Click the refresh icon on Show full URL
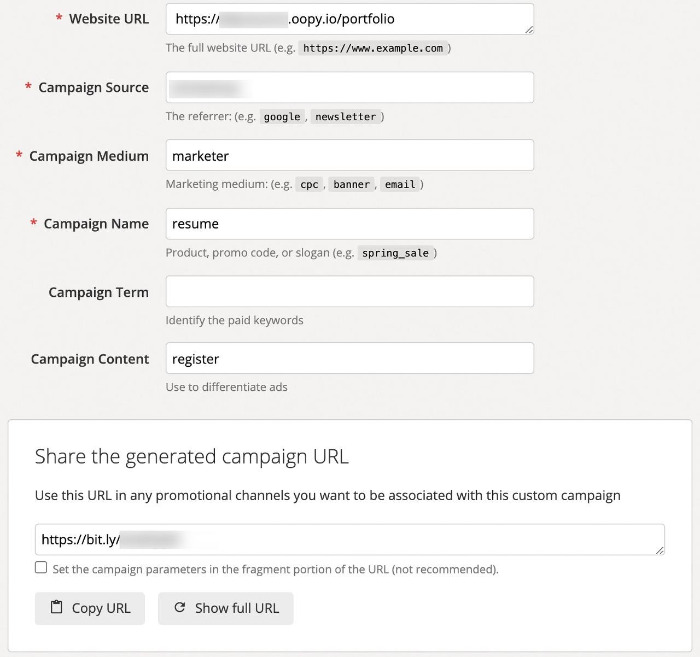The height and width of the screenshot is (657, 700). (180, 608)
